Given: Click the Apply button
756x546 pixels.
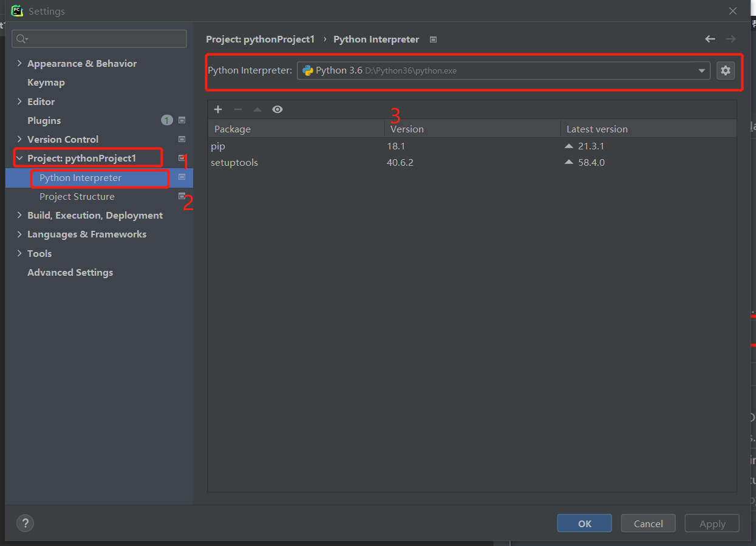Looking at the screenshot, I should point(712,524).
